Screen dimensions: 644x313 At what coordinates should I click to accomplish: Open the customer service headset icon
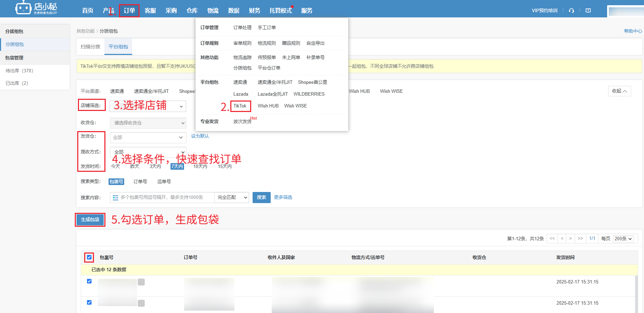(x=571, y=10)
